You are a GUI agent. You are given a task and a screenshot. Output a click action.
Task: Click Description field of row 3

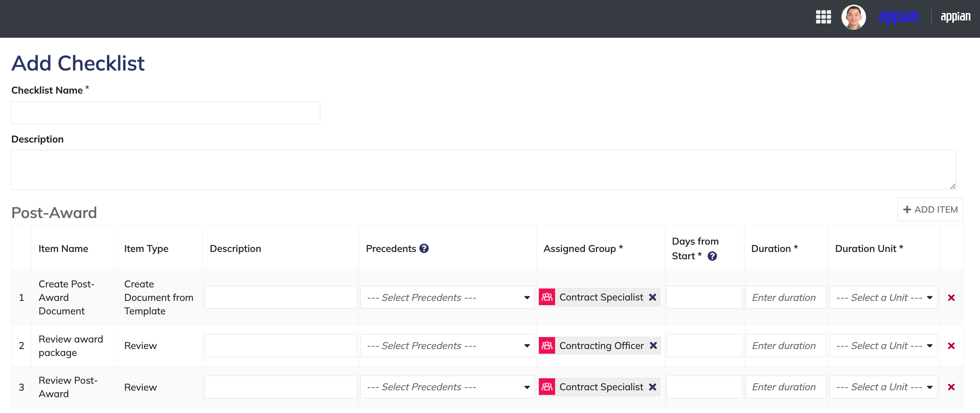point(281,387)
